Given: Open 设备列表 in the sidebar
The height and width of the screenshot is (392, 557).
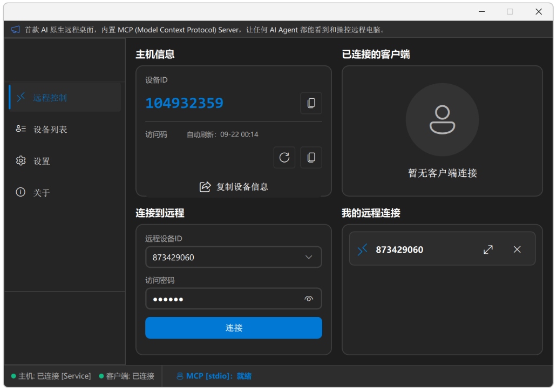Looking at the screenshot, I should pos(65,129).
